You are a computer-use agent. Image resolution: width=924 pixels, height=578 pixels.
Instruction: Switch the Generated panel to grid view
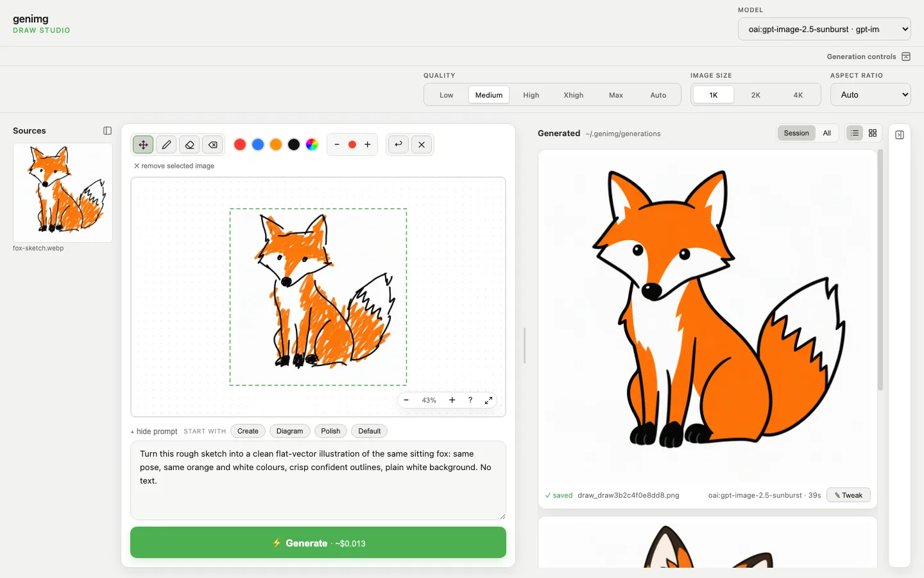point(873,133)
